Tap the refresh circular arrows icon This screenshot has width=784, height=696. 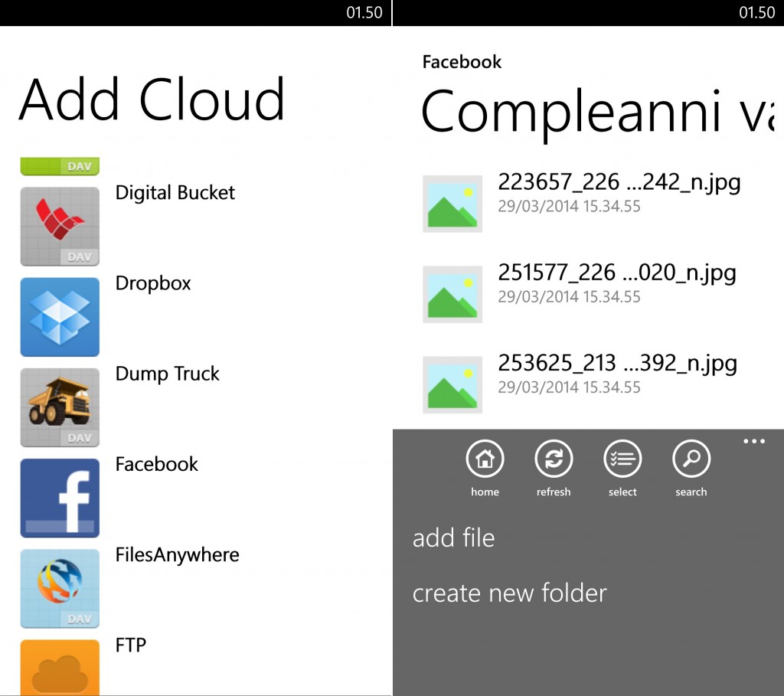point(554,459)
